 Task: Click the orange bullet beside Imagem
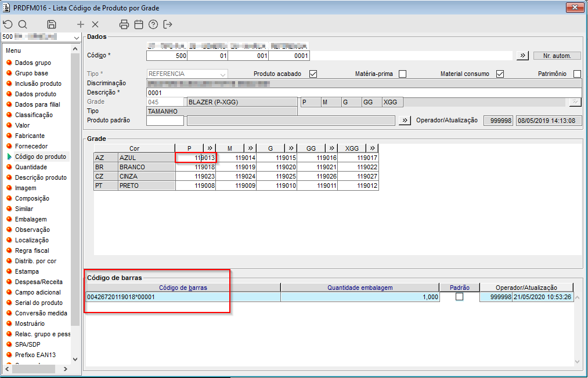coord(9,188)
